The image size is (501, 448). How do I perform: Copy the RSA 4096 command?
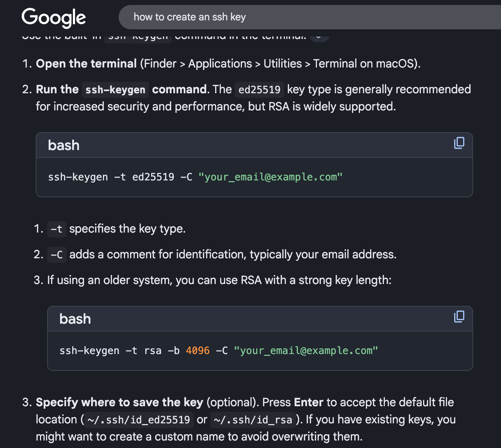coord(459,317)
